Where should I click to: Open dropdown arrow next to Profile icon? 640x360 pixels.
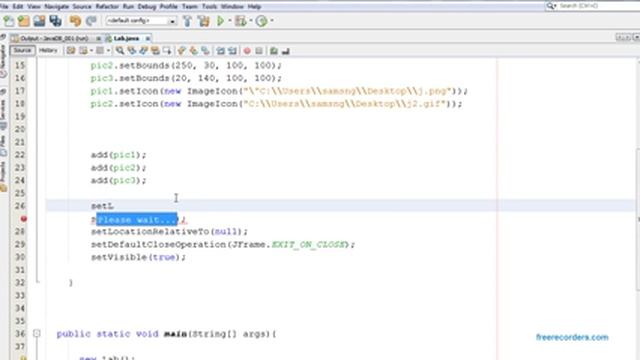(272, 21)
